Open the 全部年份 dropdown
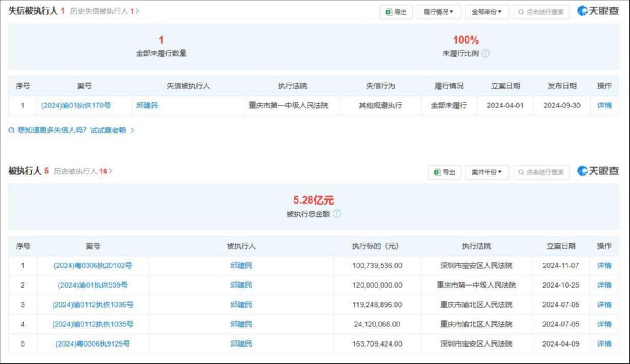630x364 pixels. [x=487, y=12]
